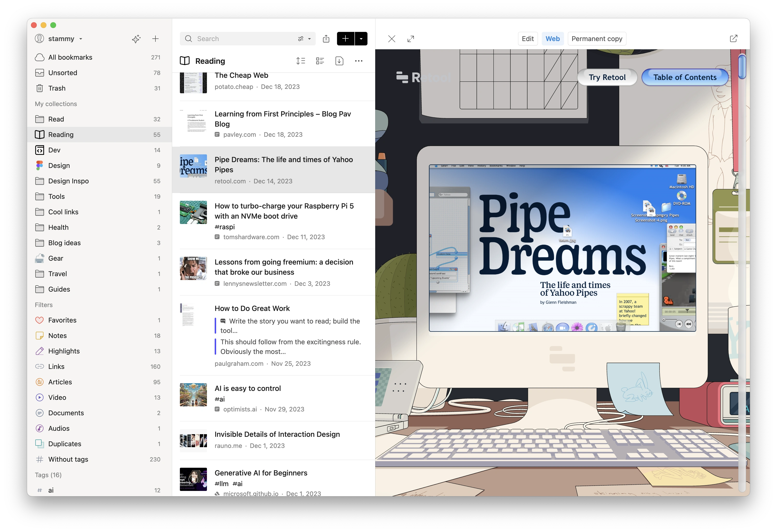Filter by Highlights
The image size is (777, 532).
pyautogui.click(x=99, y=351)
